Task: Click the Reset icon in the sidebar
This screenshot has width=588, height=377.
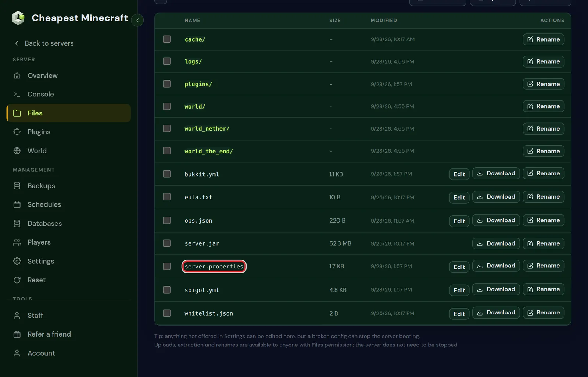Action: pos(17,280)
